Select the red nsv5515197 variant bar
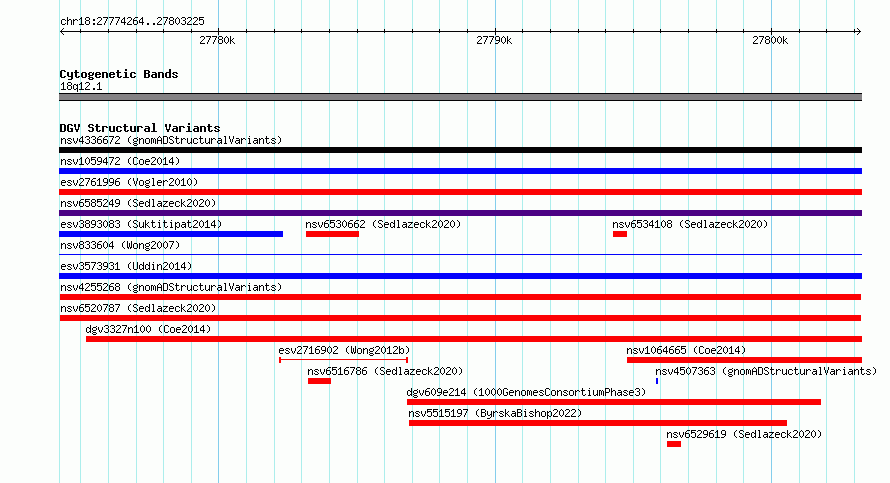Viewport: 890px width, 483px height. click(598, 423)
